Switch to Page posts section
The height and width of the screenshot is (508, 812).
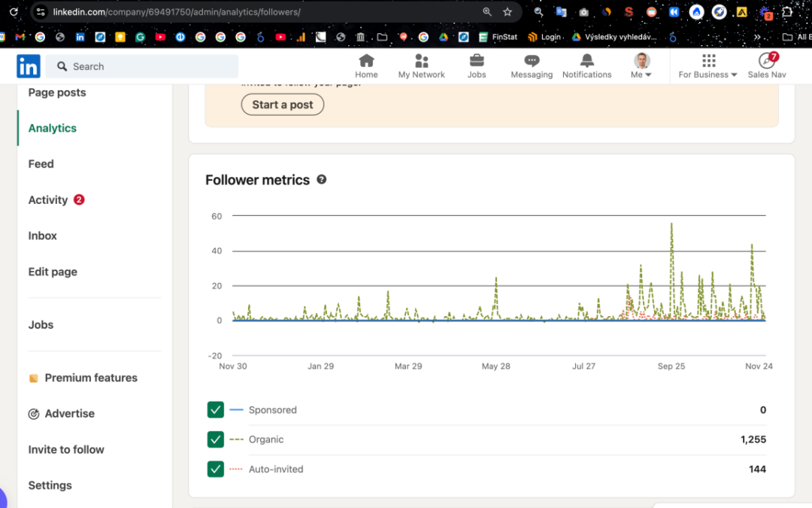tap(56, 92)
